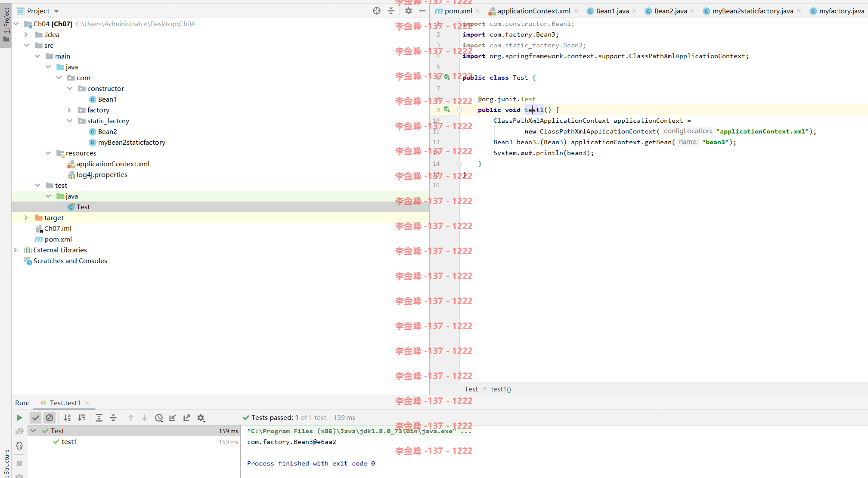Toggle the Show Ignored tests filter
The image size is (868, 478).
tap(50, 418)
